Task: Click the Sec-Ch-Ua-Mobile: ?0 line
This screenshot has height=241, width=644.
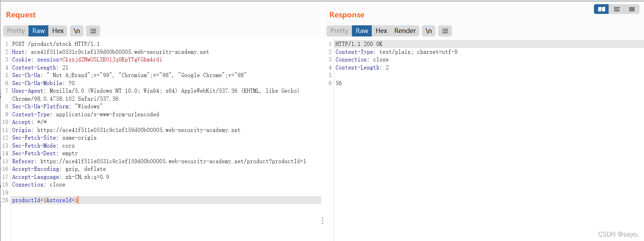Action: pyautogui.click(x=43, y=83)
